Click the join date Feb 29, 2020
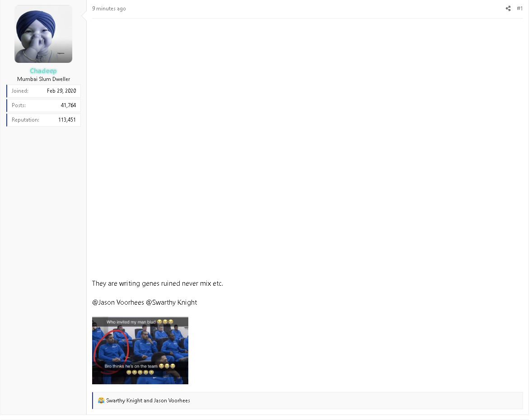Viewport: 532px width, 420px height. tap(61, 91)
